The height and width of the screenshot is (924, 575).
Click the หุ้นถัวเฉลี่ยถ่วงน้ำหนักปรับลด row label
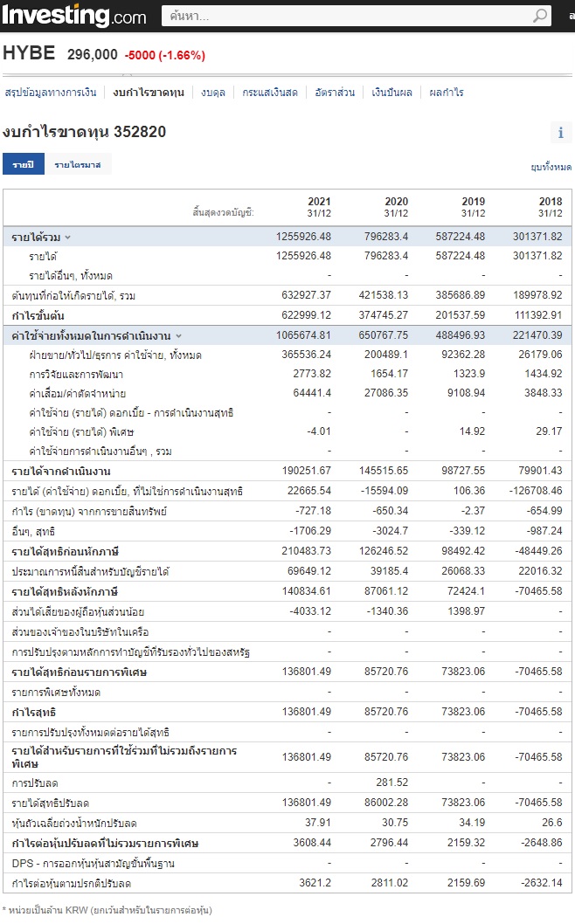74,824
